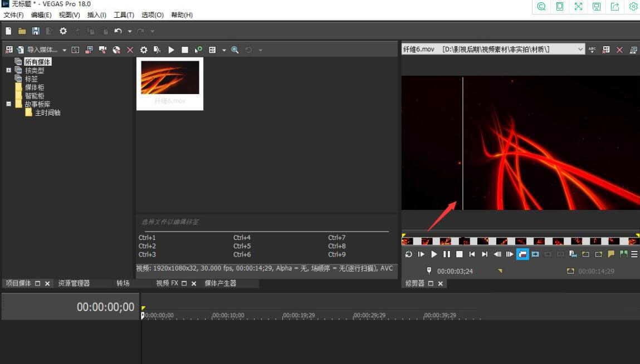Viewport: 640px width, 364px height.
Task: Remove selected media with the red X icon
Action: point(129,50)
